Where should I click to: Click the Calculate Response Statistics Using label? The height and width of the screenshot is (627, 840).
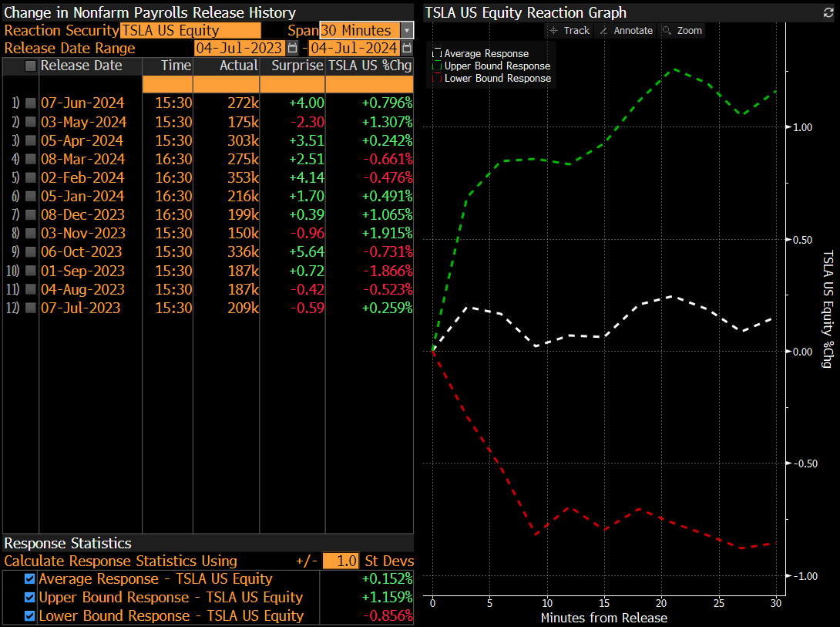[x=120, y=561]
